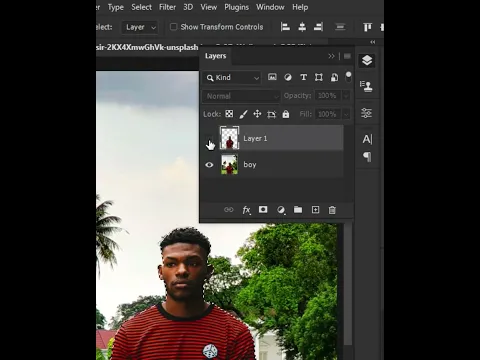The width and height of the screenshot is (480, 360).
Task: Open the Normal blend mode dropdown
Action: click(241, 96)
